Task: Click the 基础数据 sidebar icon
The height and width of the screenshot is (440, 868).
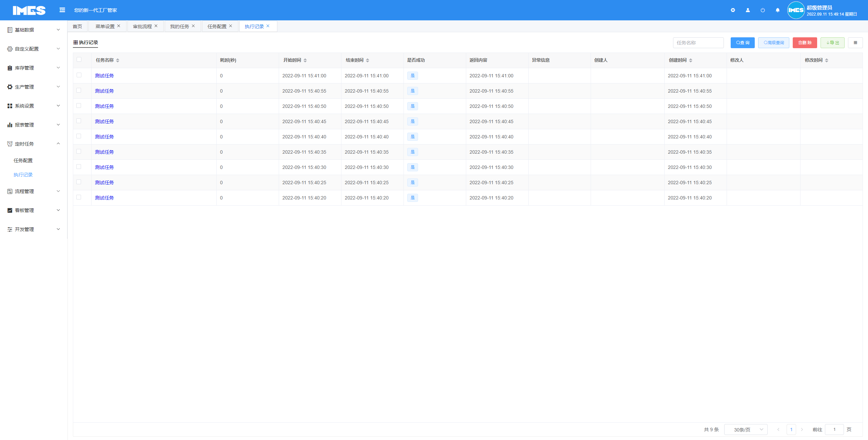Action: [10, 30]
